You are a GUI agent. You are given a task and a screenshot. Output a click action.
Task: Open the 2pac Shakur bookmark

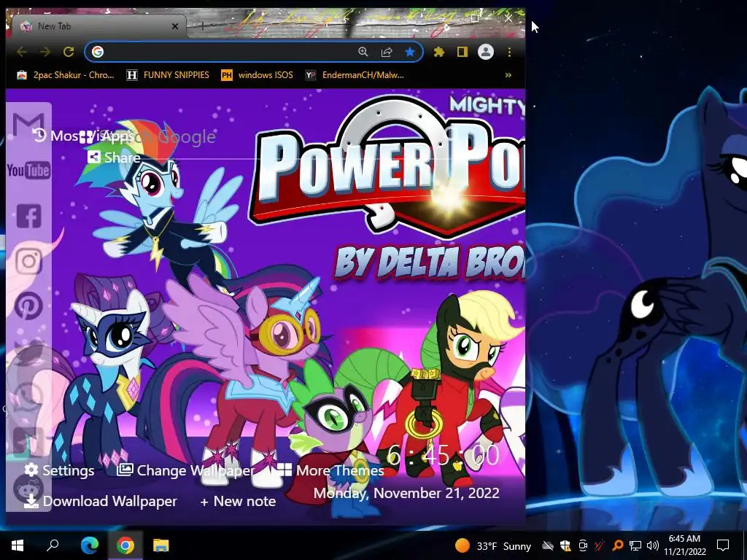click(x=66, y=75)
